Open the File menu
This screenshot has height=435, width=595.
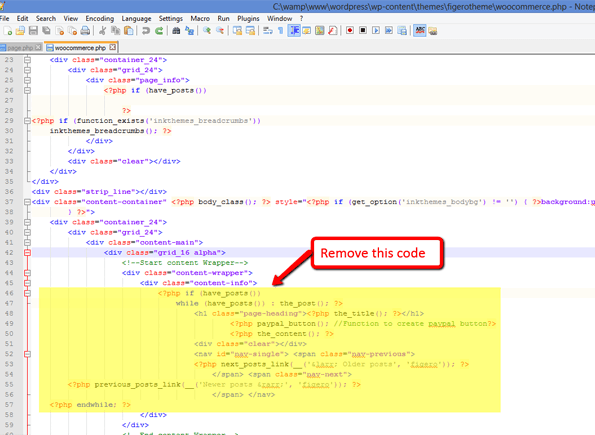5,18
